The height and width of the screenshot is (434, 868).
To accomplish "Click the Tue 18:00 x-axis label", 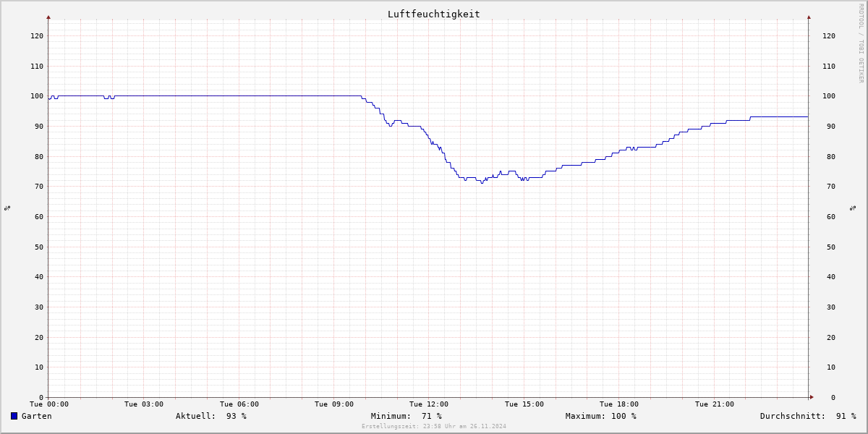I will click(619, 404).
